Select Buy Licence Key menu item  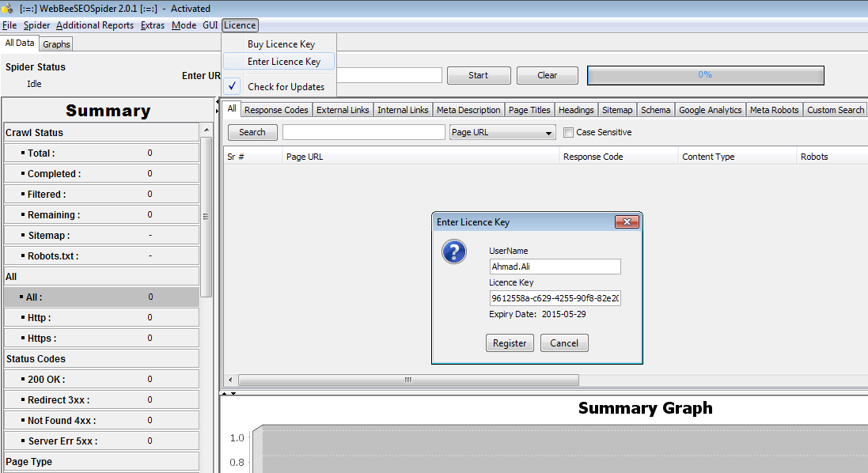(279, 44)
